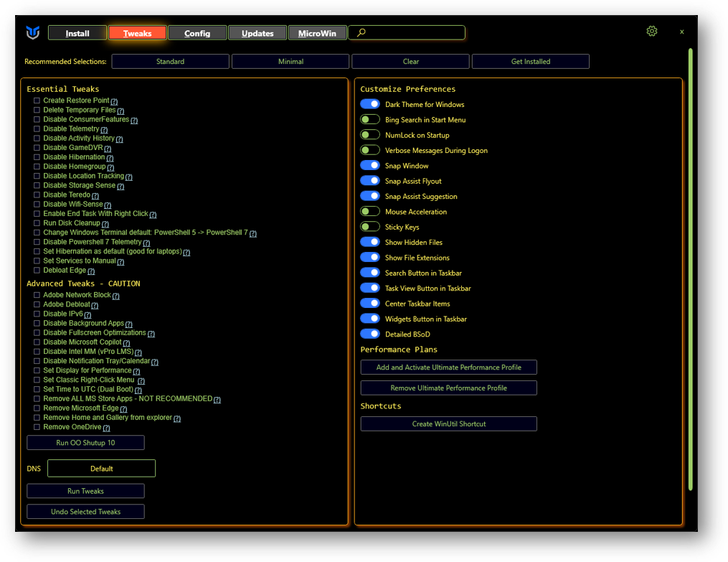The width and height of the screenshot is (728, 562).
Task: Open help icon beside Disable Microsoft Copilot
Action: pos(127,343)
